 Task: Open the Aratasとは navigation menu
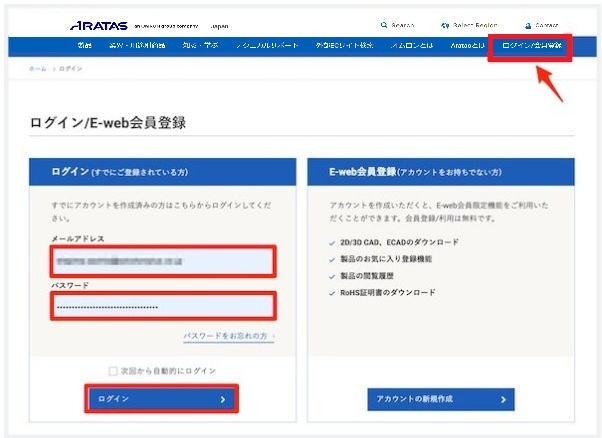point(468,45)
